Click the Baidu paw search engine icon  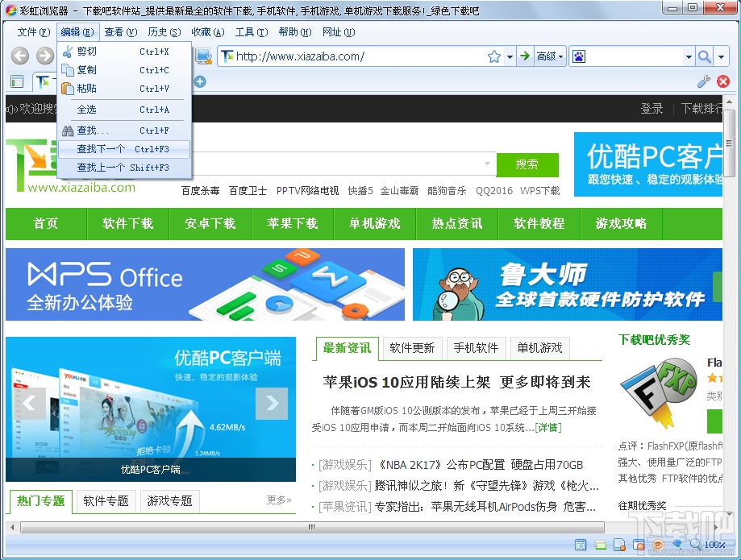pos(578,56)
